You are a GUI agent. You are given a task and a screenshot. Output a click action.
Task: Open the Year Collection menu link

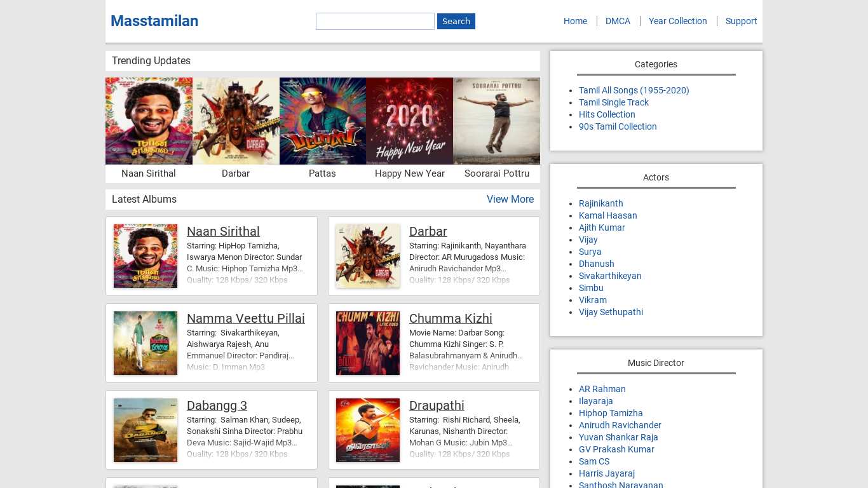point(677,21)
